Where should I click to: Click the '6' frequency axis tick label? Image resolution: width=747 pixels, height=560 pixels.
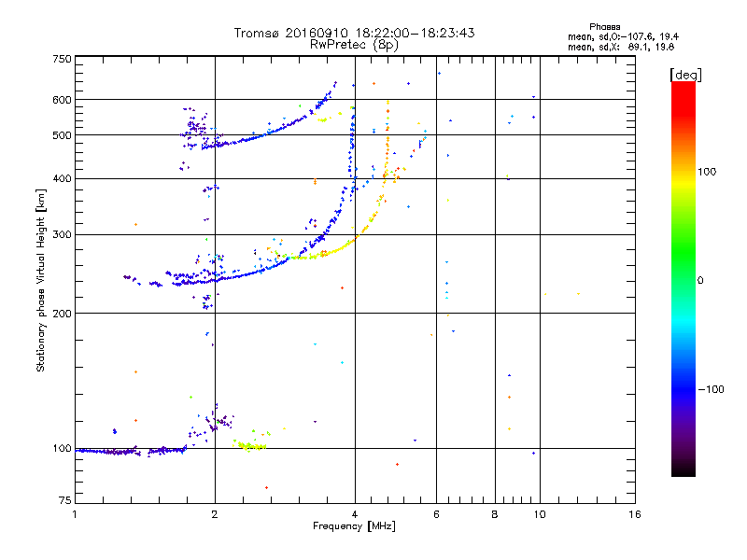click(436, 514)
